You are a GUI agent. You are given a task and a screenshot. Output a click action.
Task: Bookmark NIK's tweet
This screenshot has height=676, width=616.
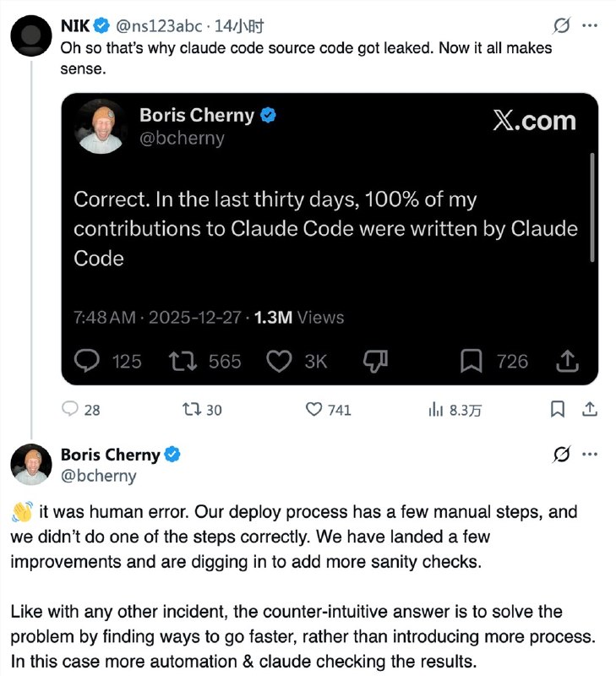[x=558, y=408]
